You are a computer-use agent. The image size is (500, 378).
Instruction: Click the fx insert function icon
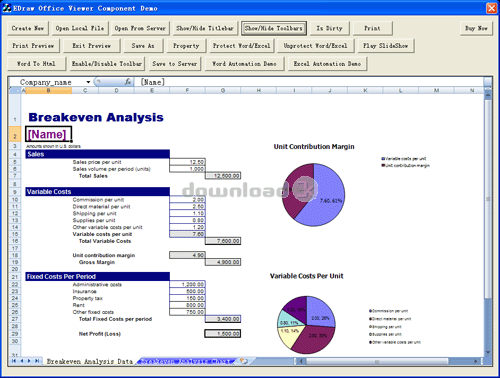coord(128,82)
